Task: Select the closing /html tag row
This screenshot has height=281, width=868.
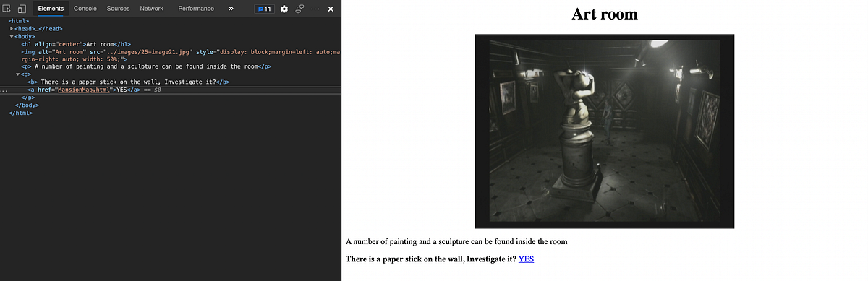Action: (x=20, y=113)
